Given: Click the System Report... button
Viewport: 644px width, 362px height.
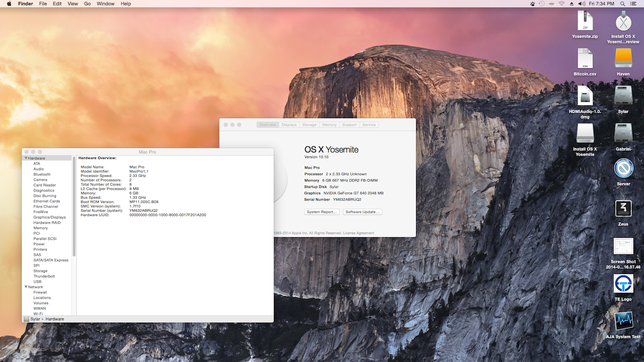Looking at the screenshot, I should (322, 212).
